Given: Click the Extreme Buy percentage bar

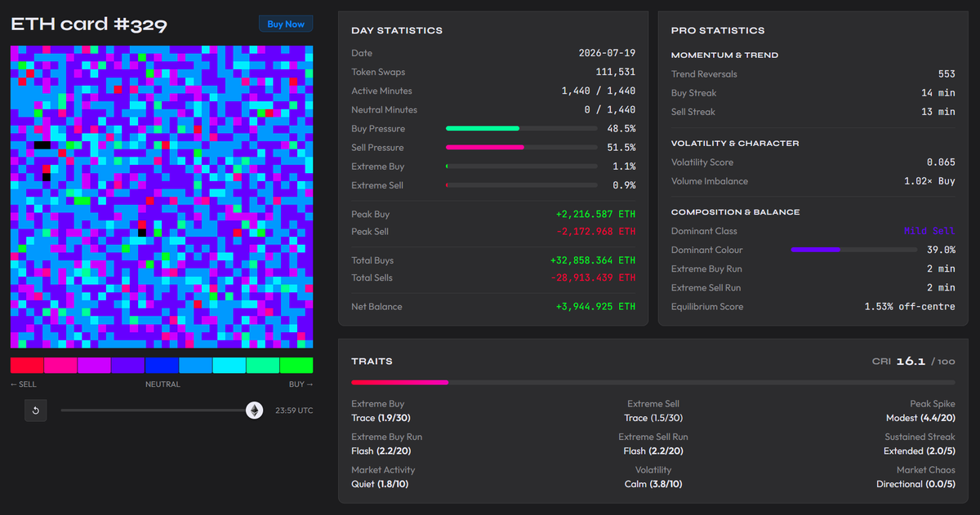Looking at the screenshot, I should 521,166.
